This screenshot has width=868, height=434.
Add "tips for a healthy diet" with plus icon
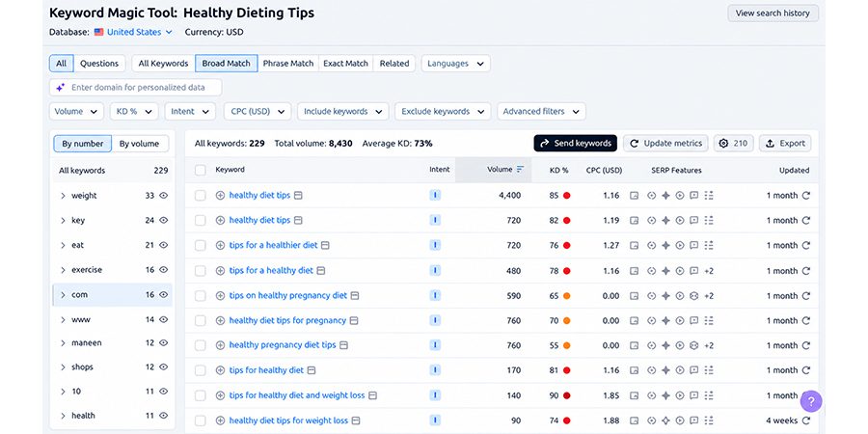220,271
